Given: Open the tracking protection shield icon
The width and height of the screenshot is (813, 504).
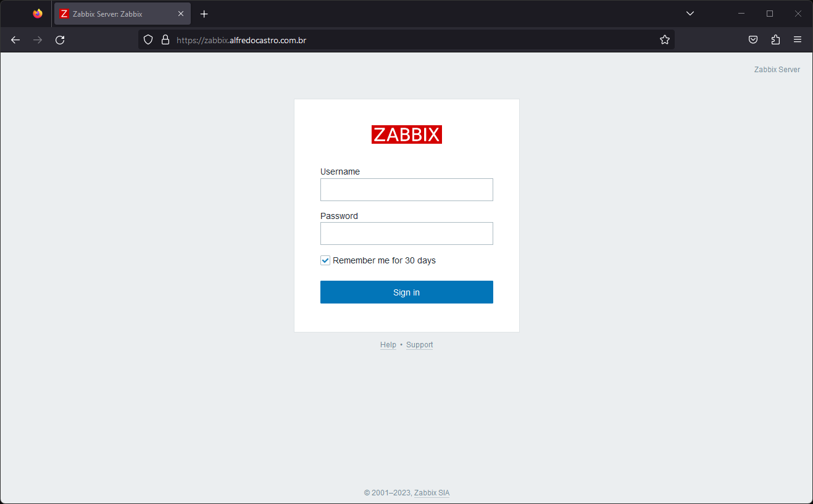Looking at the screenshot, I should click(148, 39).
